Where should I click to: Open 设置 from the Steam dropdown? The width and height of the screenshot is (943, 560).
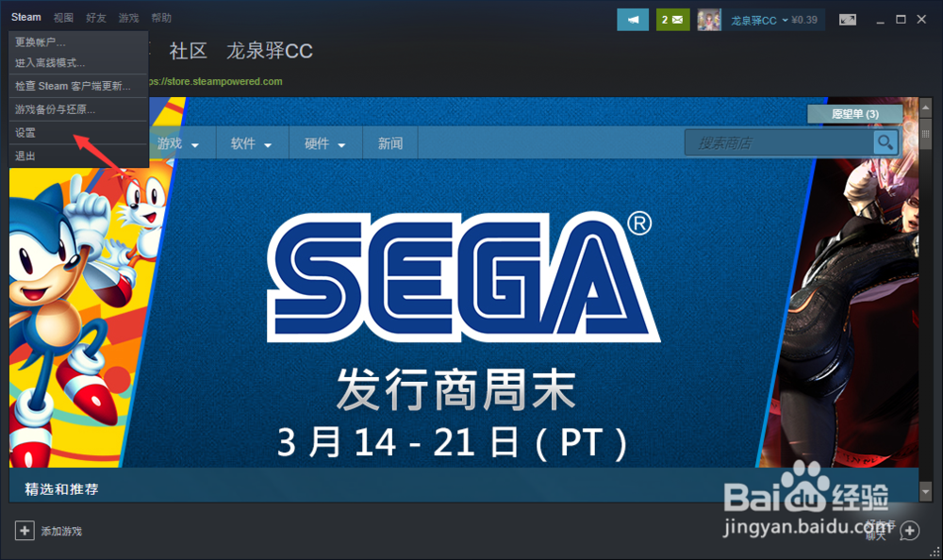(78, 133)
